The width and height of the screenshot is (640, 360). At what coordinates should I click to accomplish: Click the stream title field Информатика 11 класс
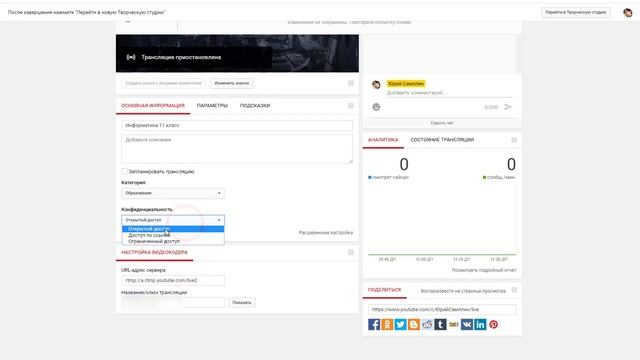coord(237,125)
